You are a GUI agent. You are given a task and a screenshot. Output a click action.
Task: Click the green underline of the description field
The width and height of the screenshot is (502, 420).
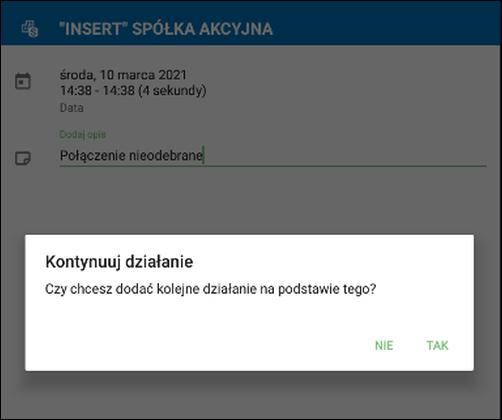tap(273, 165)
